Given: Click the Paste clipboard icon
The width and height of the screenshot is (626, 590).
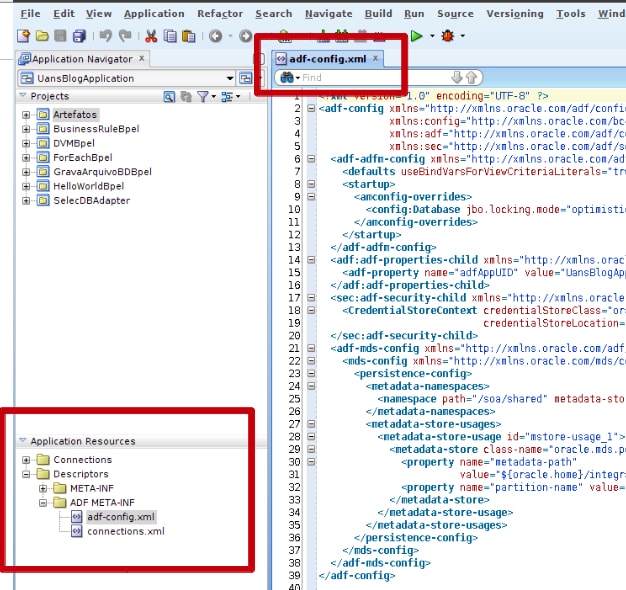Looking at the screenshot, I should click(188, 36).
